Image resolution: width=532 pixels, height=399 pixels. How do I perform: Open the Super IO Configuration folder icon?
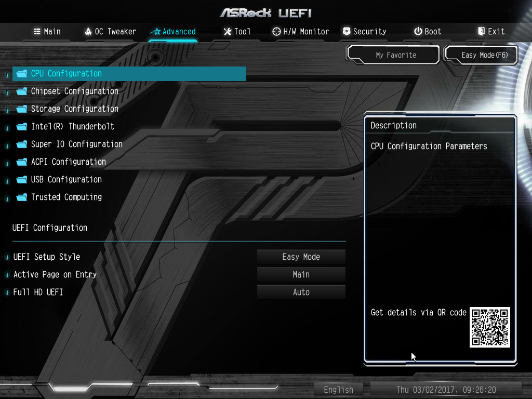tap(22, 144)
